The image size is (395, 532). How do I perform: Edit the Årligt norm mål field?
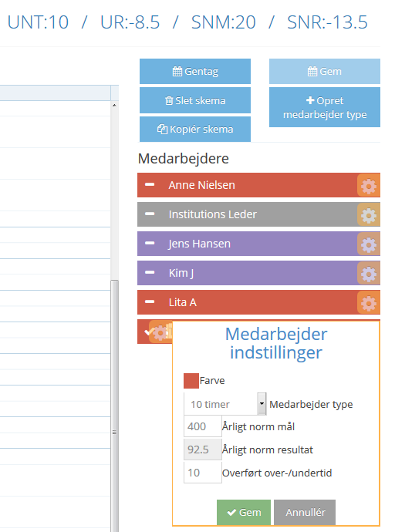pos(203,426)
